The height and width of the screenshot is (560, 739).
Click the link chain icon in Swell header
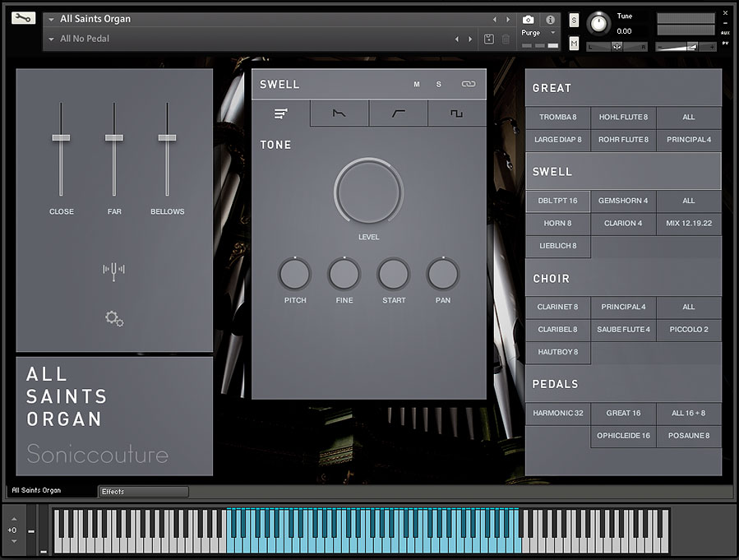pyautogui.click(x=468, y=84)
